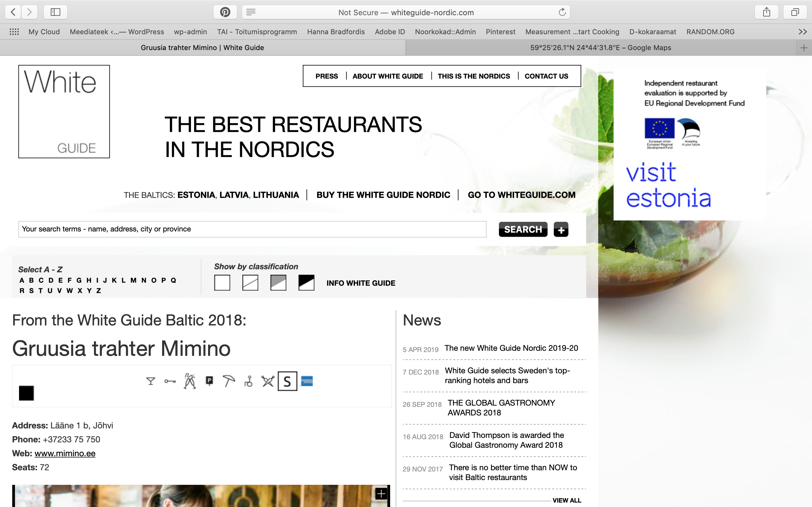
Task: Click the wheelchair accessibility icon
Action: pyautogui.click(x=248, y=381)
